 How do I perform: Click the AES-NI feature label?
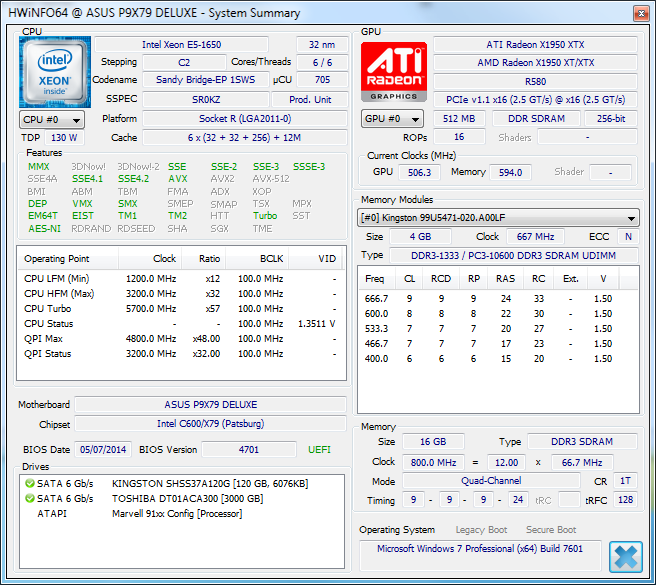pyautogui.click(x=44, y=229)
